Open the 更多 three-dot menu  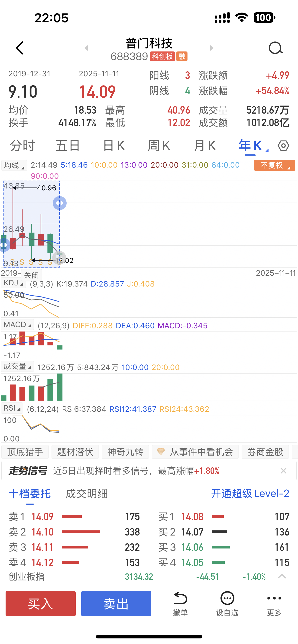click(x=275, y=603)
